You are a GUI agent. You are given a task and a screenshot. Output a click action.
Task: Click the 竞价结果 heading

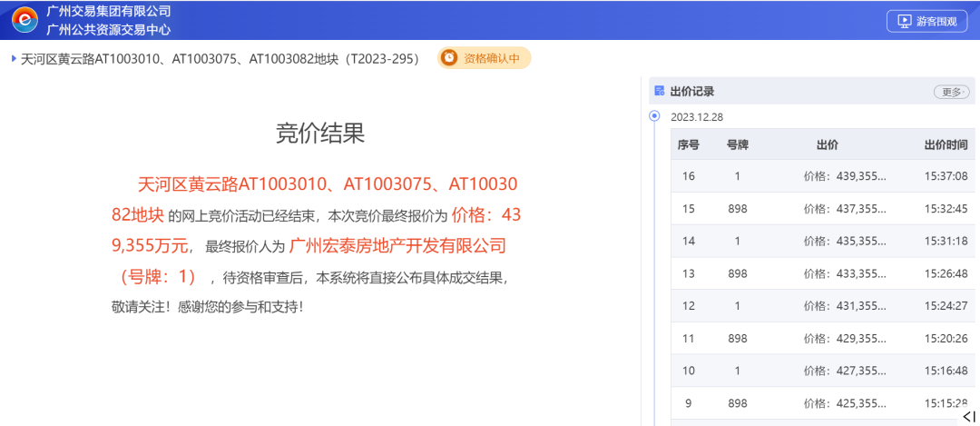click(x=320, y=134)
